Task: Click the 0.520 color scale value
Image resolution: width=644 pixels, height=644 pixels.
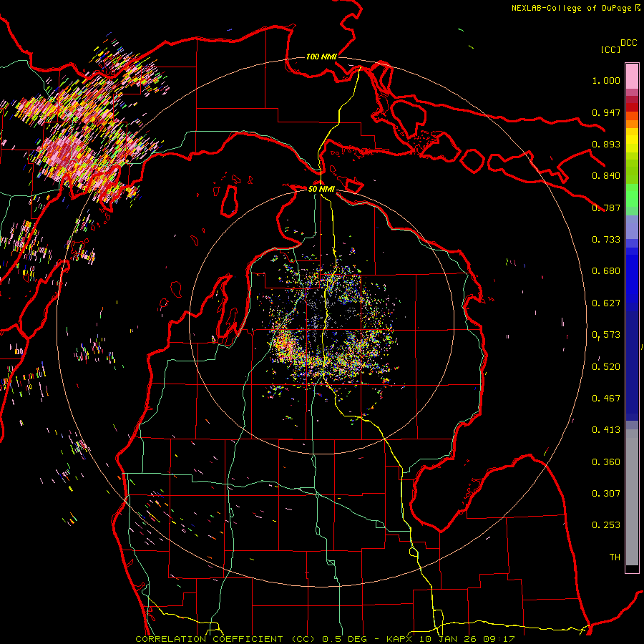Action: click(x=606, y=367)
